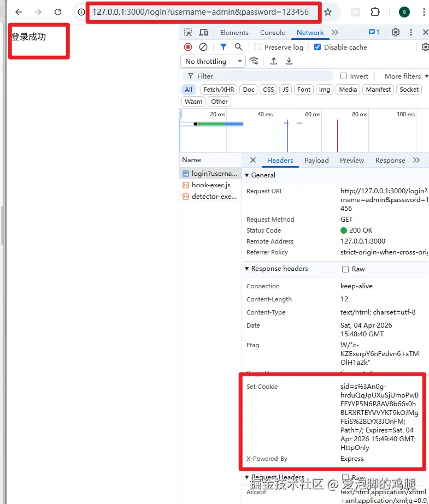The height and width of the screenshot is (504, 429).
Task: Close the request details pane
Action: coord(253,160)
